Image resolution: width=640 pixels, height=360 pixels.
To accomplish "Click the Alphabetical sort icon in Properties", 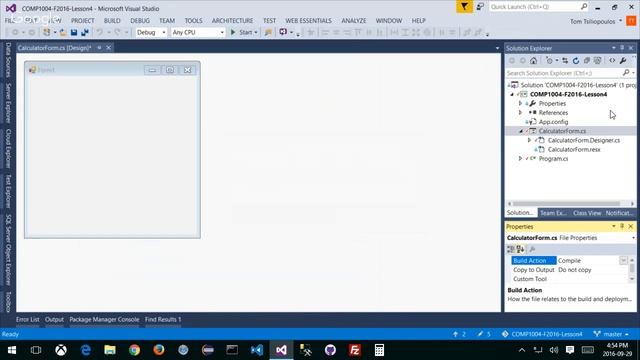I will coord(520,249).
